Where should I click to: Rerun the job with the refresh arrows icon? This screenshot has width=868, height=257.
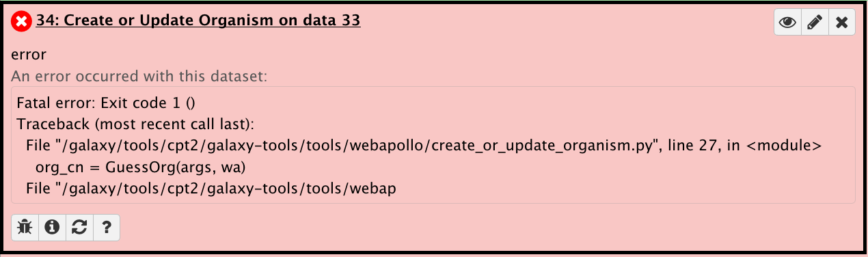79,228
